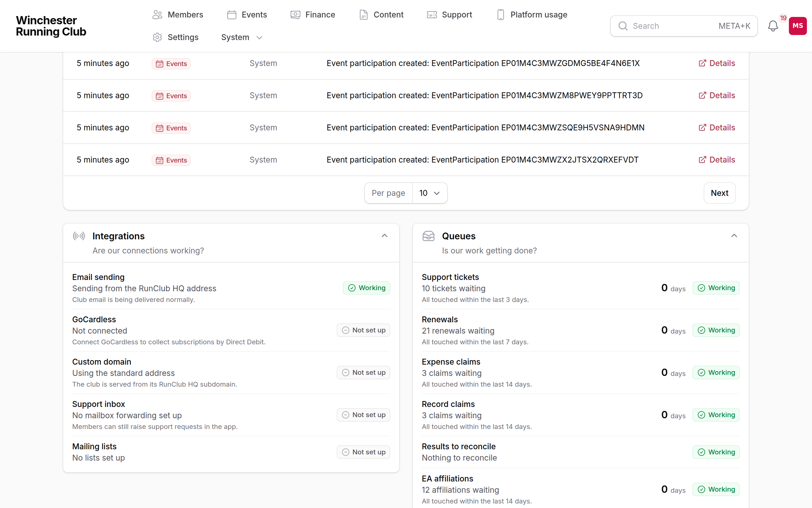Click the Members people icon

[x=157, y=15]
